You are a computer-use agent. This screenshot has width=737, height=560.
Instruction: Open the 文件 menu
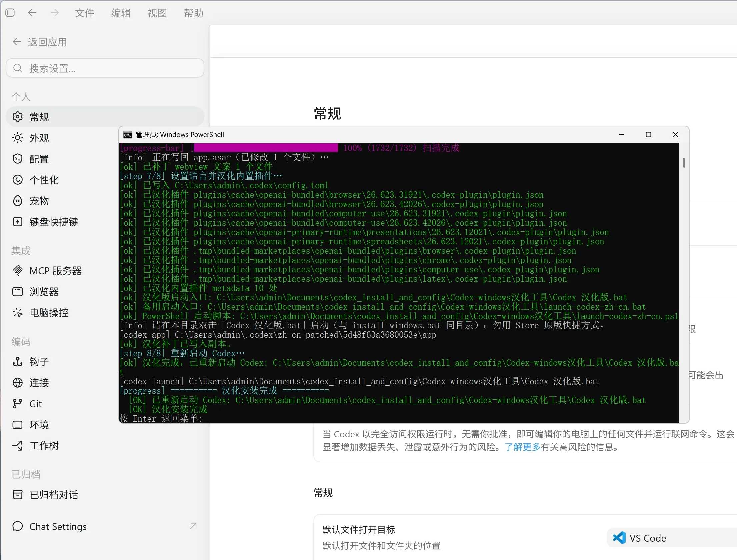coord(84,13)
